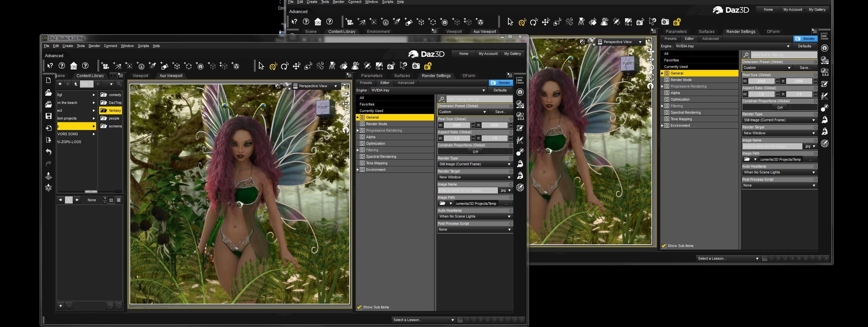Open Render Target dropdown in front window
The height and width of the screenshot is (327, 868).
click(474, 177)
